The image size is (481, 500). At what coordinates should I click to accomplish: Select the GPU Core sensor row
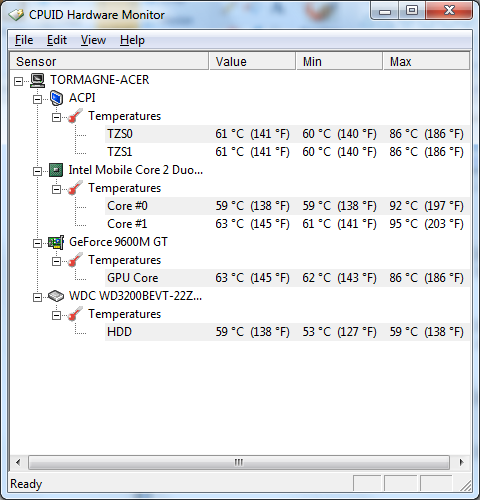pos(287,278)
